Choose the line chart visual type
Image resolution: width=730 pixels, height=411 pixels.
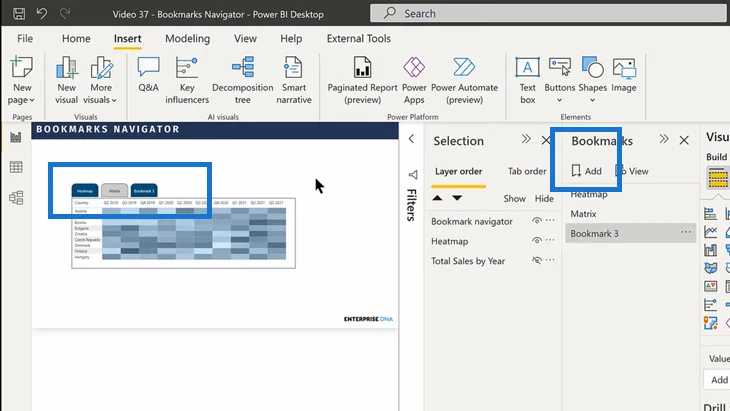710,232
